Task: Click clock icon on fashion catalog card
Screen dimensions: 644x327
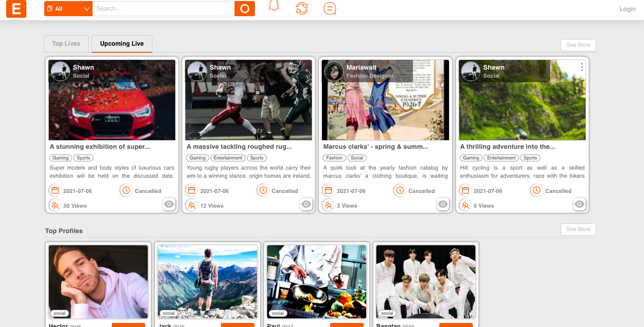Action: [x=400, y=190]
